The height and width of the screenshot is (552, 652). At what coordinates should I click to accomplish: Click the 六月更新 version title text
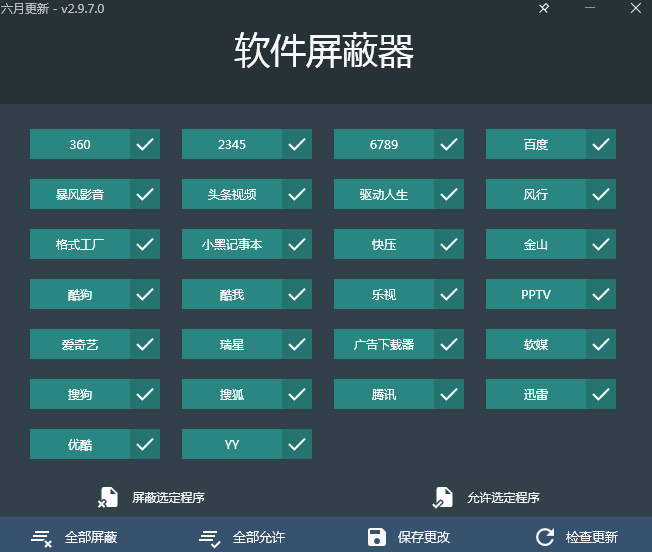tap(52, 8)
